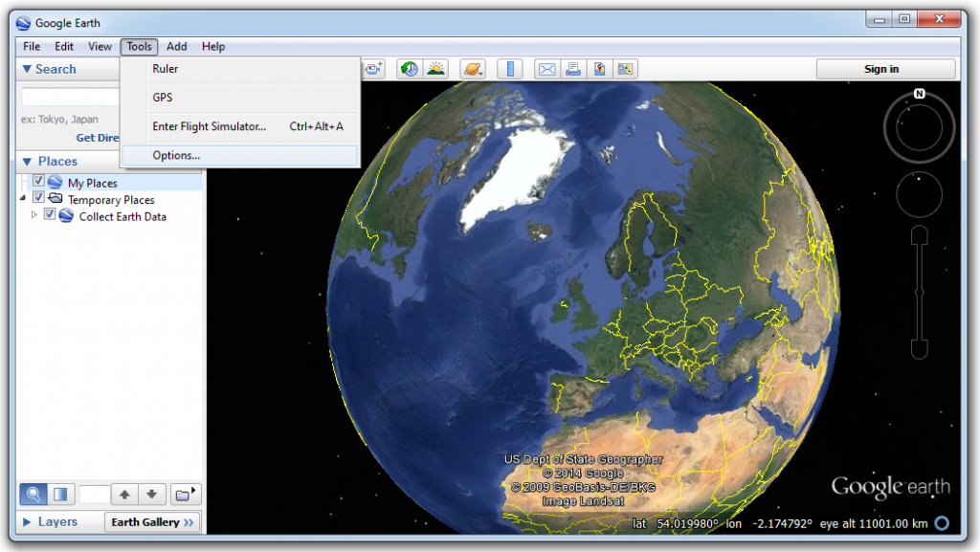Collapse the Search panel triangle

point(27,69)
